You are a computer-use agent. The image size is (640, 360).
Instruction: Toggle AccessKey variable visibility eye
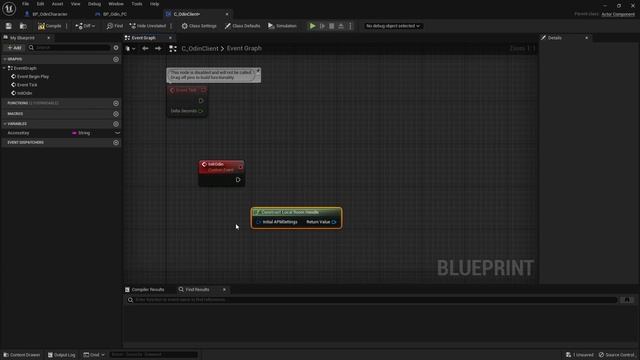[x=117, y=133]
